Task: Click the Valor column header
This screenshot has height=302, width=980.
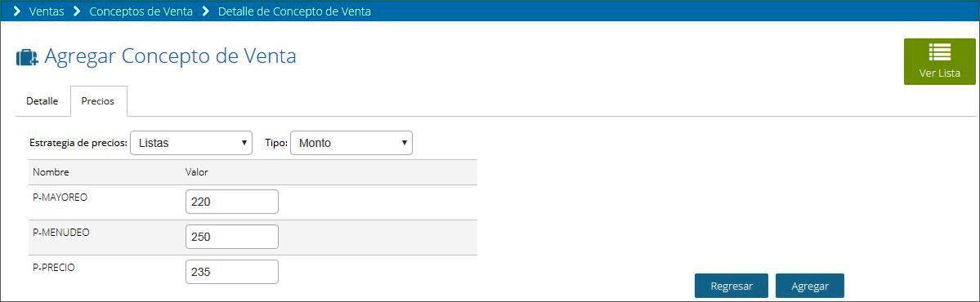Action: tap(197, 172)
